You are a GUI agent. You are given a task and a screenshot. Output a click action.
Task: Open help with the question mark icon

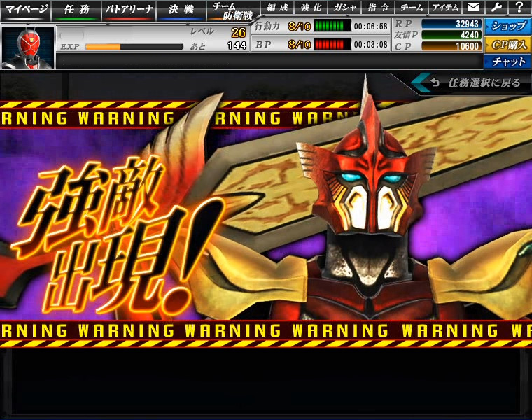519,8
